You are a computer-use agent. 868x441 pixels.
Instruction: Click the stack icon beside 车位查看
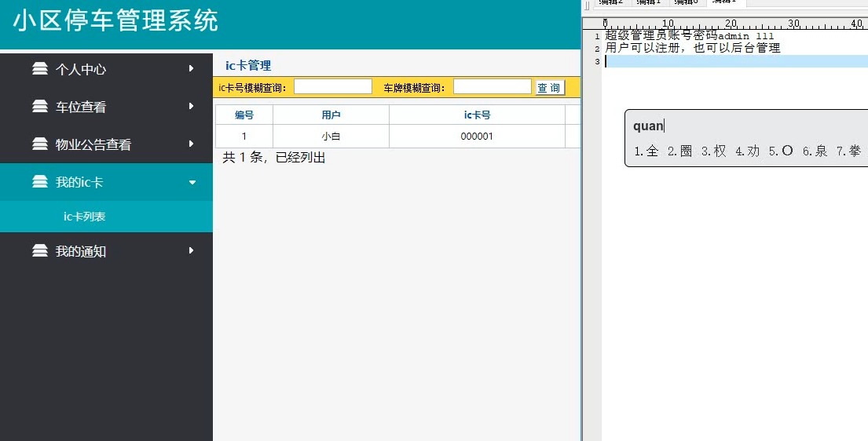pos(40,106)
